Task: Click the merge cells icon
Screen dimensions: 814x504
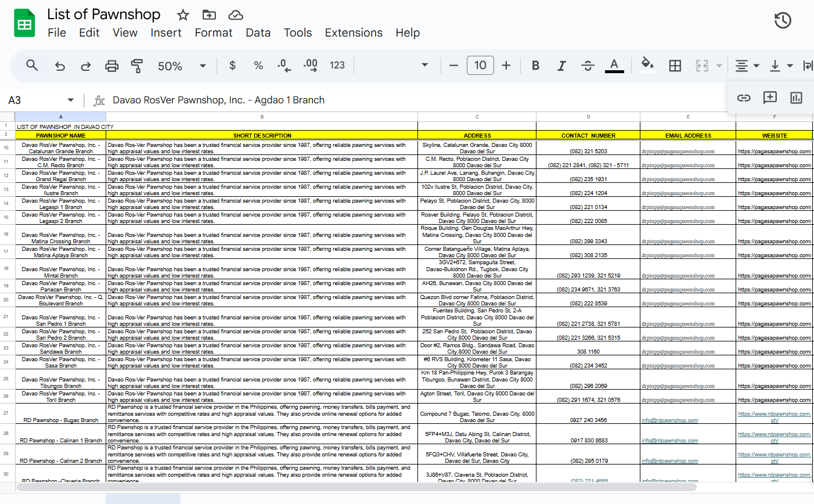Action: pos(702,66)
